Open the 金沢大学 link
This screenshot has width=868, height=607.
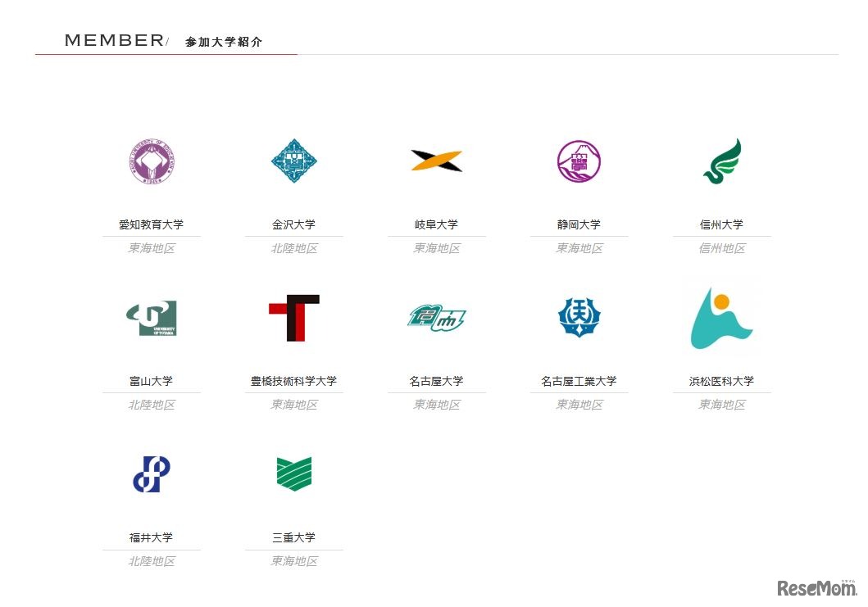294,224
